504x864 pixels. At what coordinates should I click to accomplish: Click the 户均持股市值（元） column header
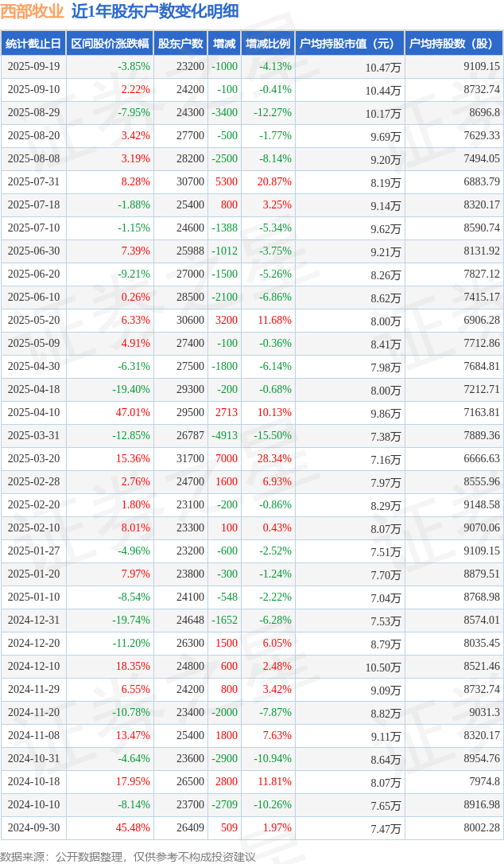click(x=349, y=44)
